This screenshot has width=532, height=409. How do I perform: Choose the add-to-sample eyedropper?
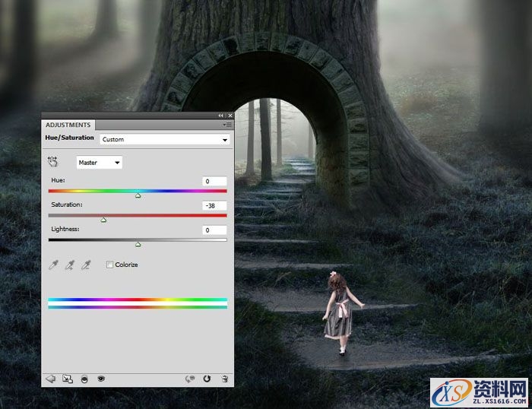tap(70, 265)
